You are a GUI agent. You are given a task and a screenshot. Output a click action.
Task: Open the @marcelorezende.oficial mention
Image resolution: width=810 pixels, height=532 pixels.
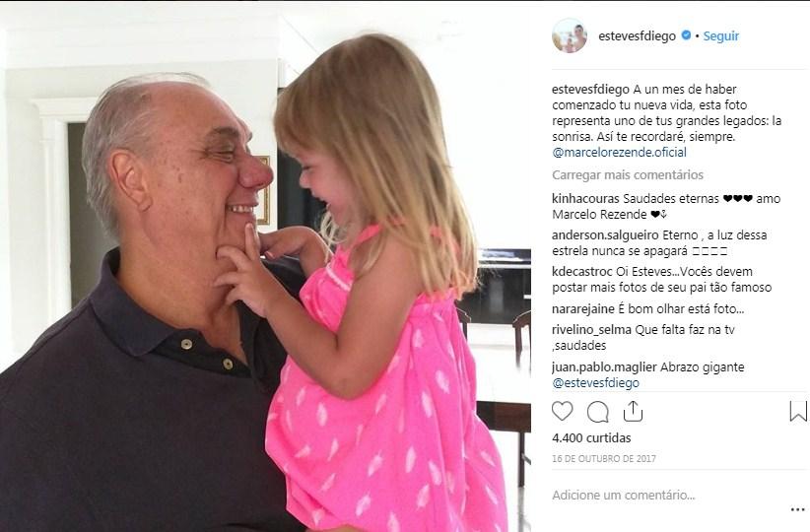coord(619,153)
